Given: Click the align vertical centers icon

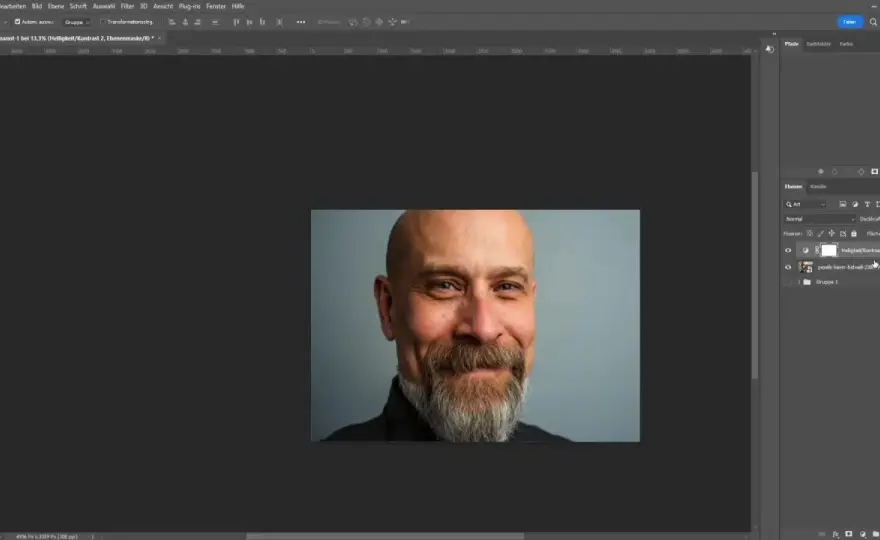Looking at the screenshot, I should coord(249,22).
